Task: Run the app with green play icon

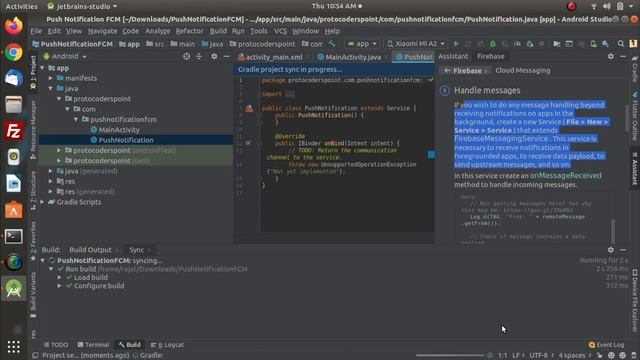Action: [456, 44]
